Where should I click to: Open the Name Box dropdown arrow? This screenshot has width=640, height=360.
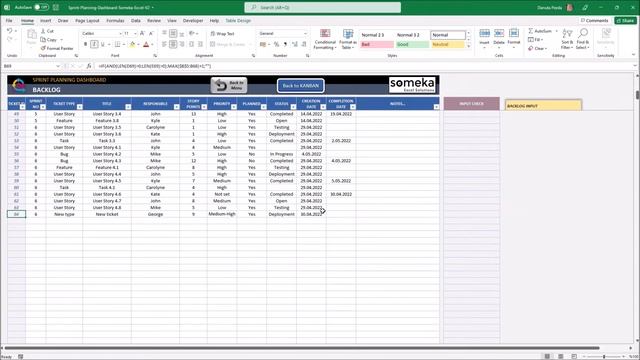pyautogui.click(x=58, y=66)
